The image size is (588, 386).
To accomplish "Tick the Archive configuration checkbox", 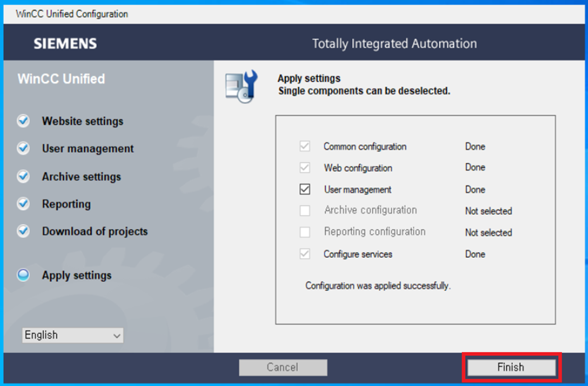I will [305, 210].
